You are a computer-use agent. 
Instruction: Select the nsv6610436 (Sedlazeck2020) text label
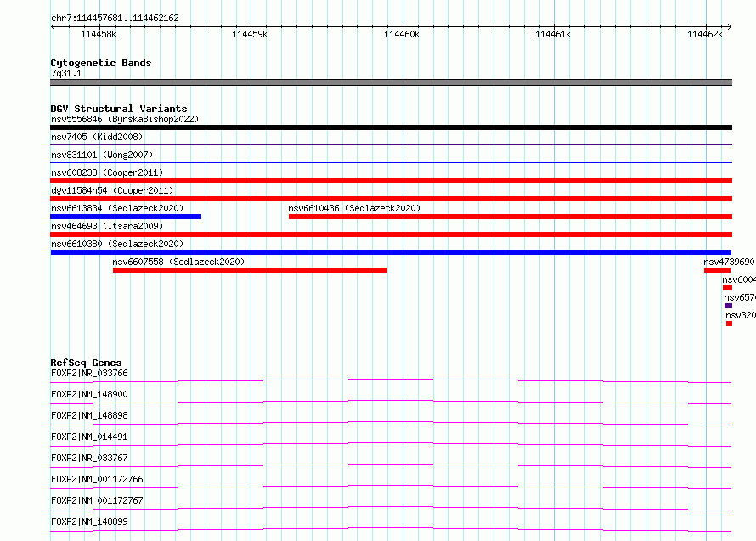pyautogui.click(x=354, y=208)
